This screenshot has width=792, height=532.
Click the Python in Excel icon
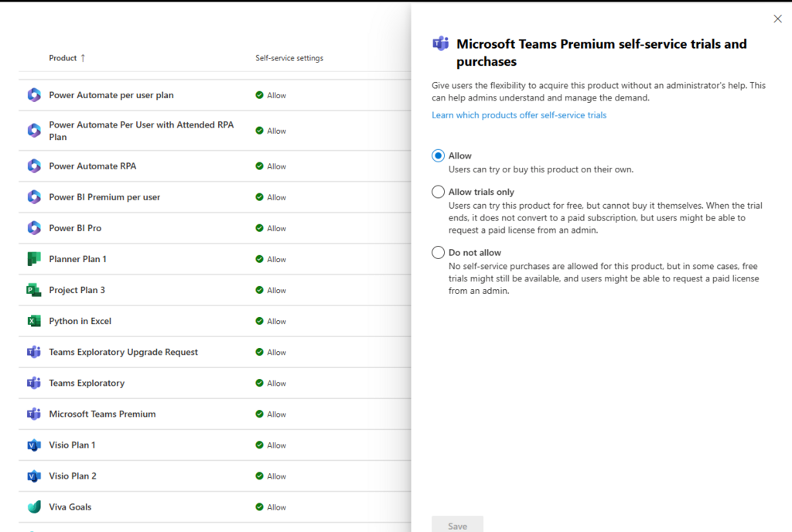coord(33,321)
